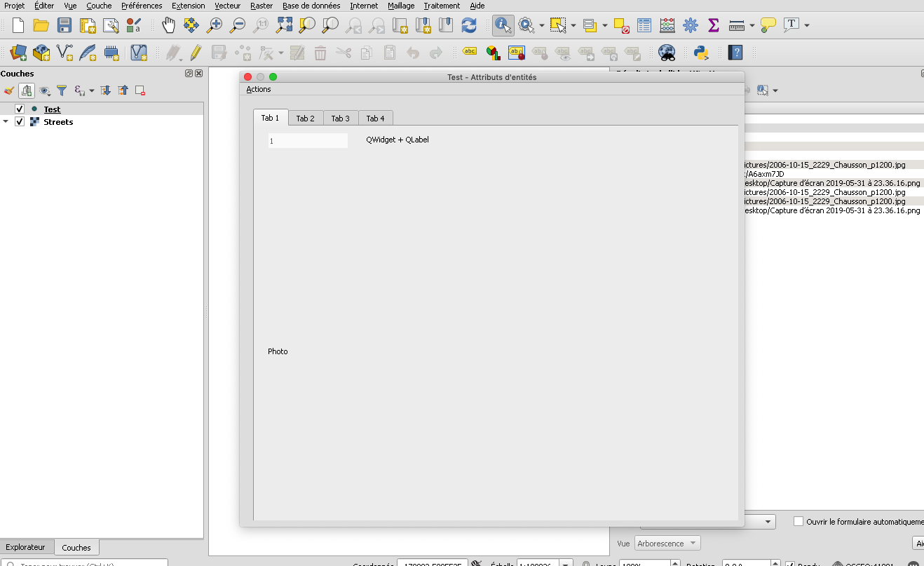Show statistical summary with sigma icon

click(x=713, y=25)
